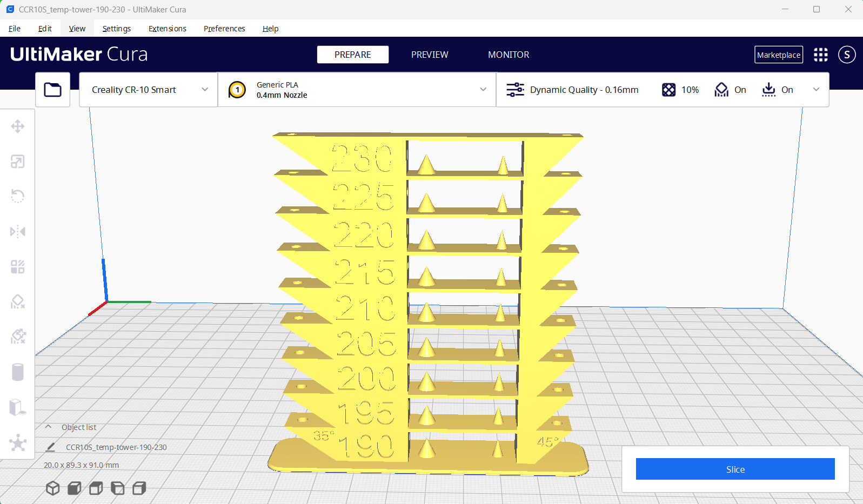Image resolution: width=863 pixels, height=504 pixels.
Task: Switch to right side view cube
Action: tap(139, 488)
